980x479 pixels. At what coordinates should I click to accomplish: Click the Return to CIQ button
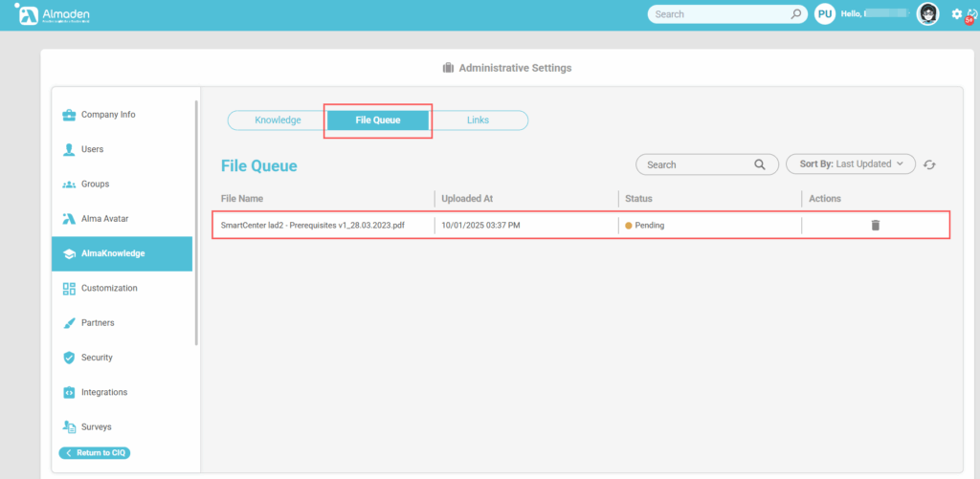95,452
